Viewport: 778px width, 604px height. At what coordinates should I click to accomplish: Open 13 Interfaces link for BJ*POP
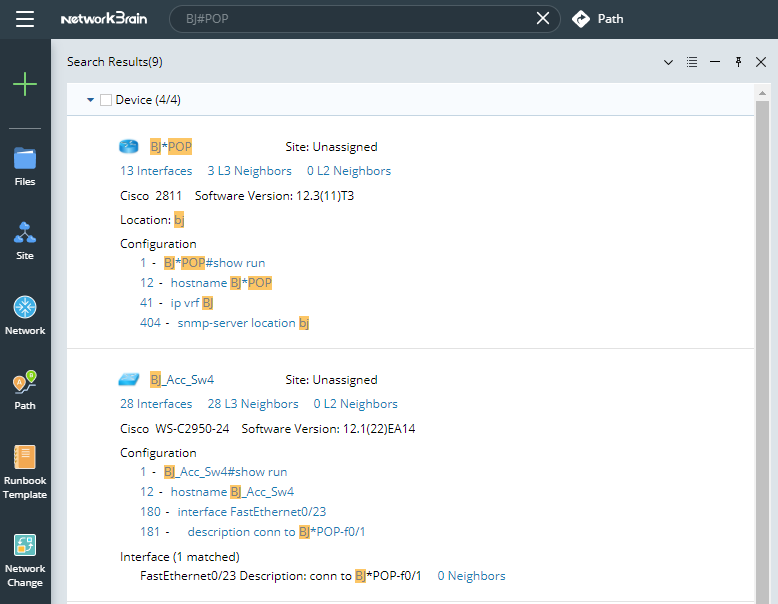click(x=156, y=171)
